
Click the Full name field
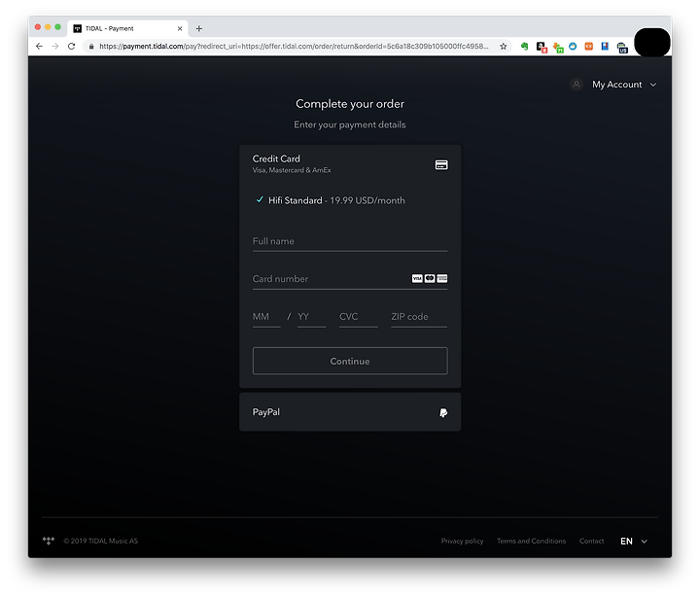coord(350,241)
